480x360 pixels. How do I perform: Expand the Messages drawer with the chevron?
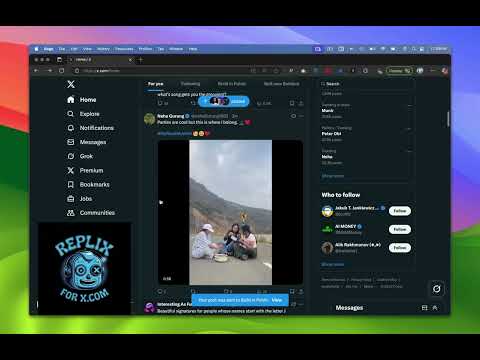tap(435, 308)
